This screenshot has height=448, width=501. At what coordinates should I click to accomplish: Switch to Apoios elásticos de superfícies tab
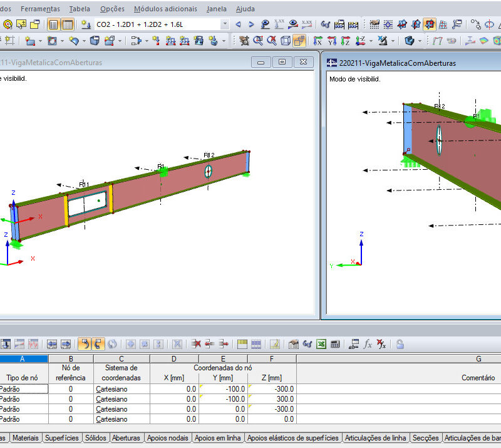pyautogui.click(x=292, y=438)
